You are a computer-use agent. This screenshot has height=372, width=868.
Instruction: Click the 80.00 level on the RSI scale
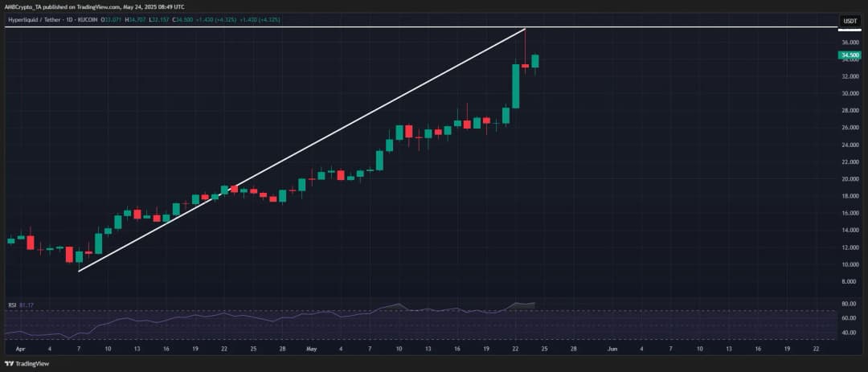point(848,305)
